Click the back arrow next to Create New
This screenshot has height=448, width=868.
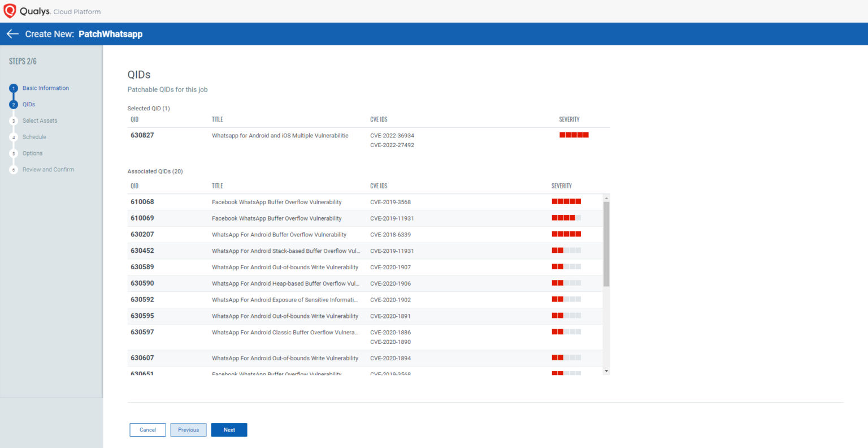[x=12, y=33]
